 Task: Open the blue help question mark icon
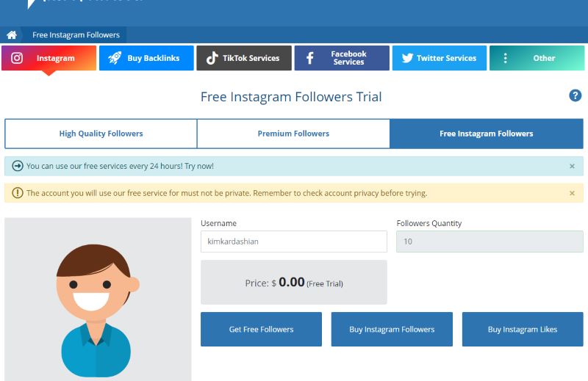(x=575, y=95)
